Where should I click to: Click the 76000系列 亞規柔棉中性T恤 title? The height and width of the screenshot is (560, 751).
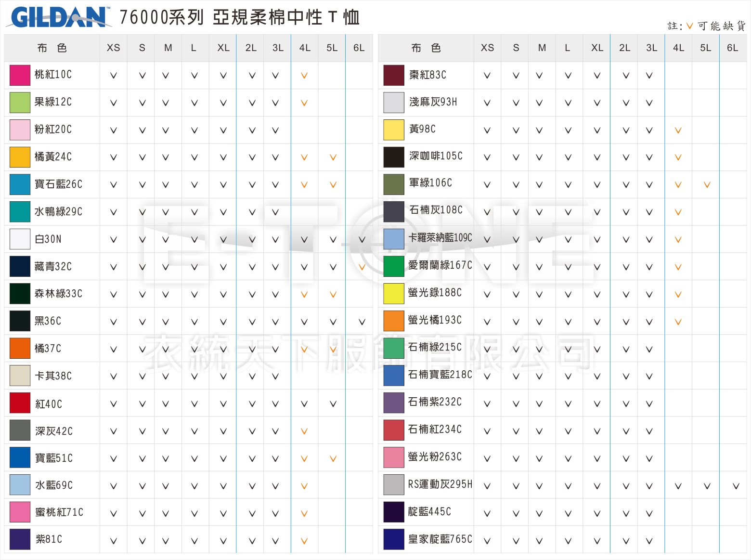point(239,17)
